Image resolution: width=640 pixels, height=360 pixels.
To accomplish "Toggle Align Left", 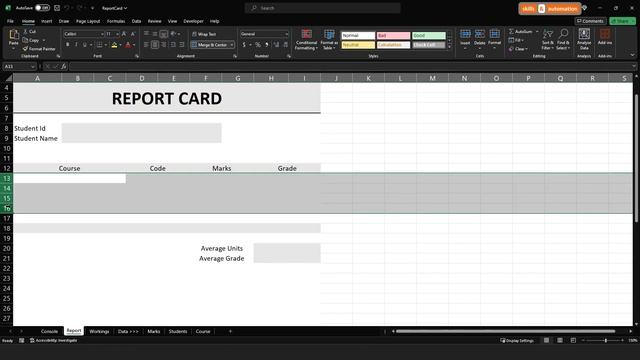I will (147, 44).
